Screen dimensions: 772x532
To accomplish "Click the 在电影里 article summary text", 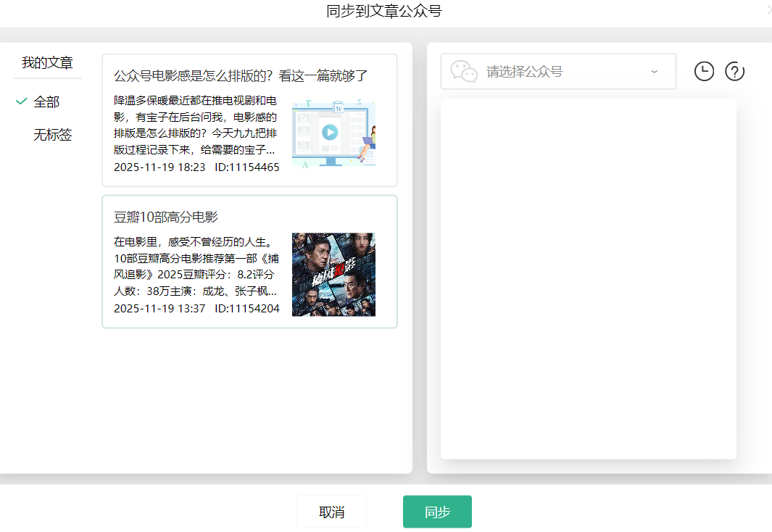I will pyautogui.click(x=196, y=266).
